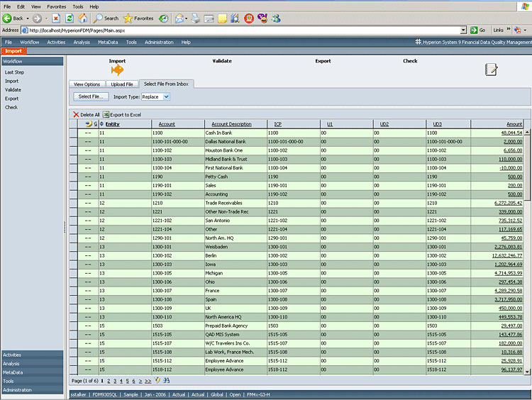Open the Activities menu in Hyperion menu bar
The image size is (532, 400).
(56, 42)
